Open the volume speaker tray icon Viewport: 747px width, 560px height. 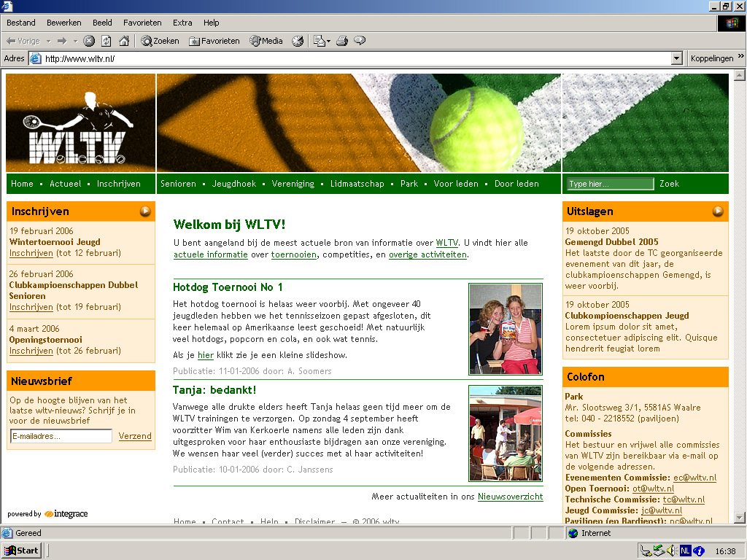tap(672, 551)
